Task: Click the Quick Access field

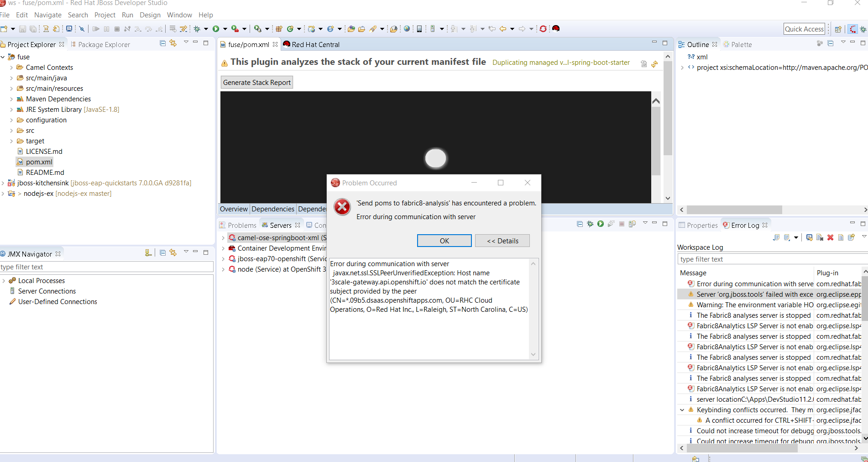Action: [x=805, y=29]
